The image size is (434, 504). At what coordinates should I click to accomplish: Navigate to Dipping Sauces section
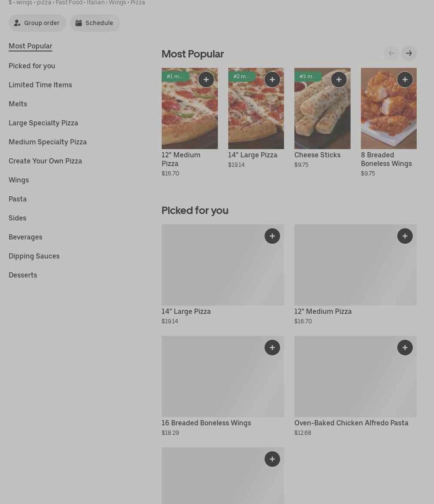[34, 256]
